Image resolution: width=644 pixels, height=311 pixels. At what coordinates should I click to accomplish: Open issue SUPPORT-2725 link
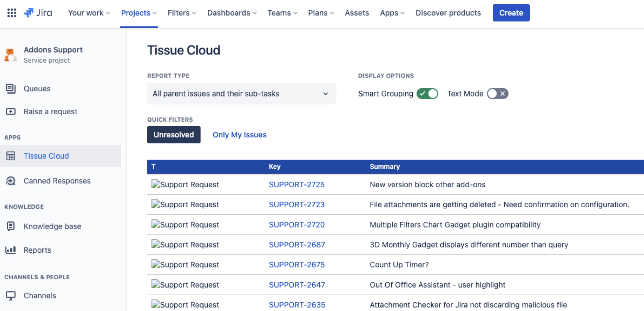point(297,184)
